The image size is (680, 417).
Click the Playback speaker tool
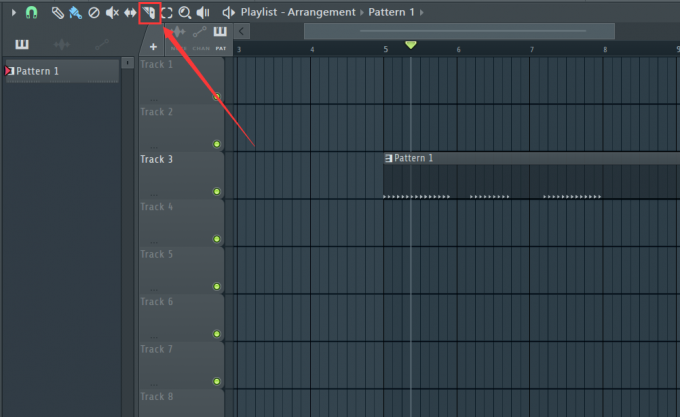pyautogui.click(x=203, y=12)
